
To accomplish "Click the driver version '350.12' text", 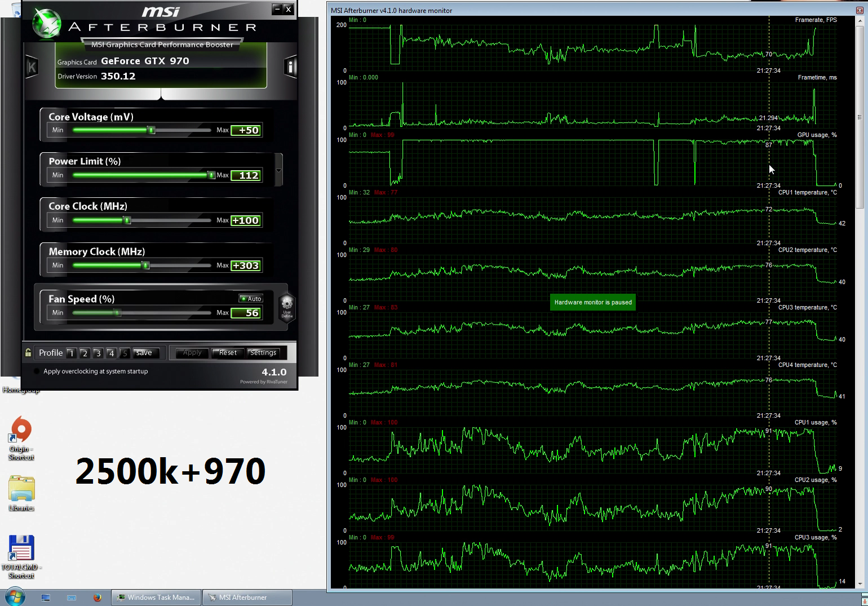I will (118, 76).
